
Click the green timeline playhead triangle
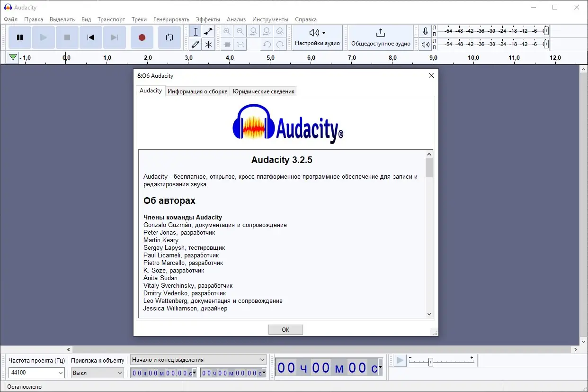(x=13, y=57)
